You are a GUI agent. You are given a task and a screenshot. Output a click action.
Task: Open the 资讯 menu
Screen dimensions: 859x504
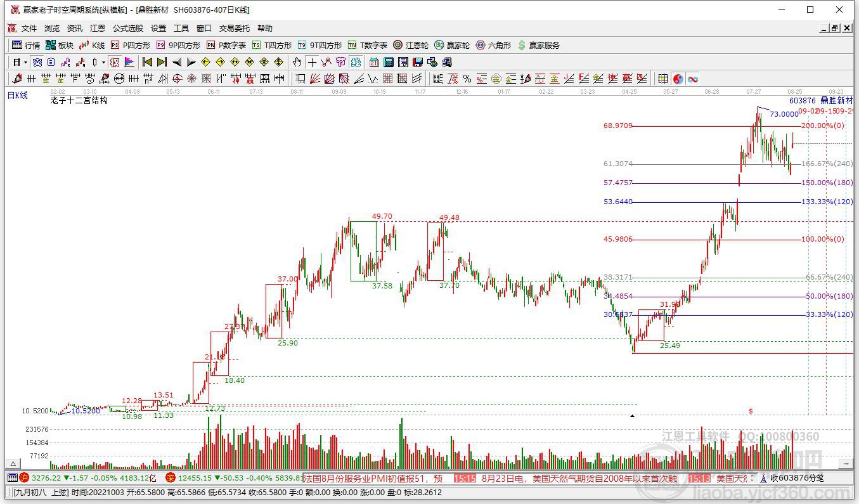[75, 29]
